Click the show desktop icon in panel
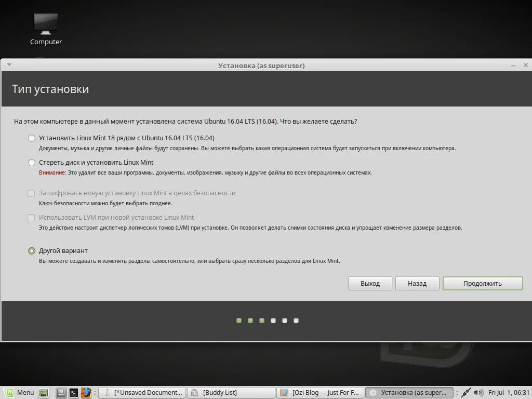Screen dimensions: 532x399 [44, 393]
